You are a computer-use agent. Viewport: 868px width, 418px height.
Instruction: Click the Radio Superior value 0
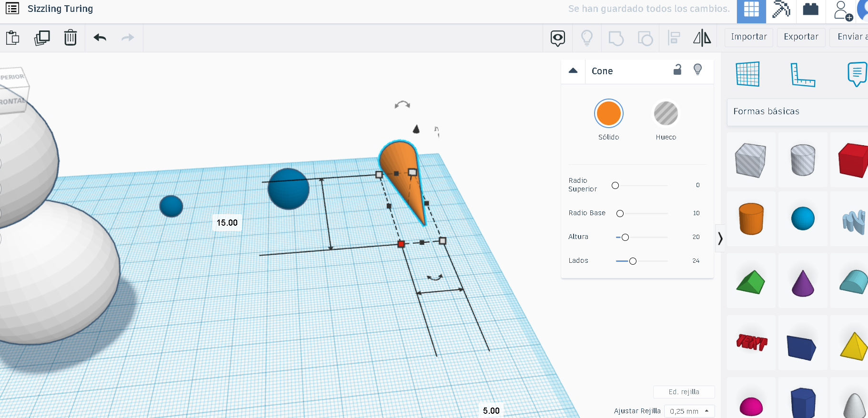[x=698, y=185]
